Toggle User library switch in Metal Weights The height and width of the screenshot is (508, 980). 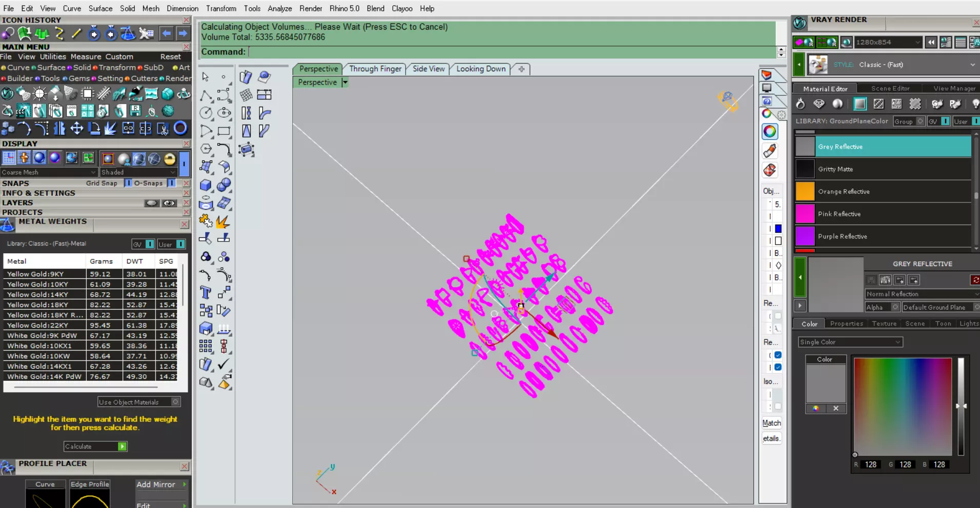coord(181,245)
